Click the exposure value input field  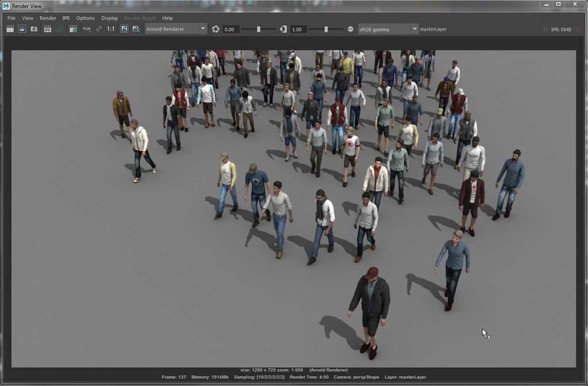(x=230, y=29)
